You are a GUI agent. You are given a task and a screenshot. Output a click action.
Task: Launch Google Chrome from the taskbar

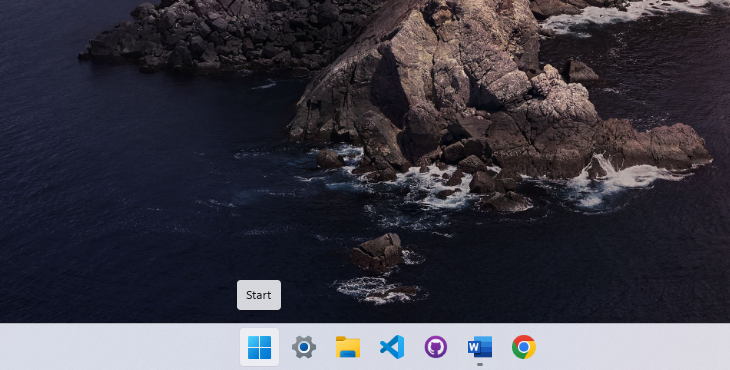[x=524, y=347]
